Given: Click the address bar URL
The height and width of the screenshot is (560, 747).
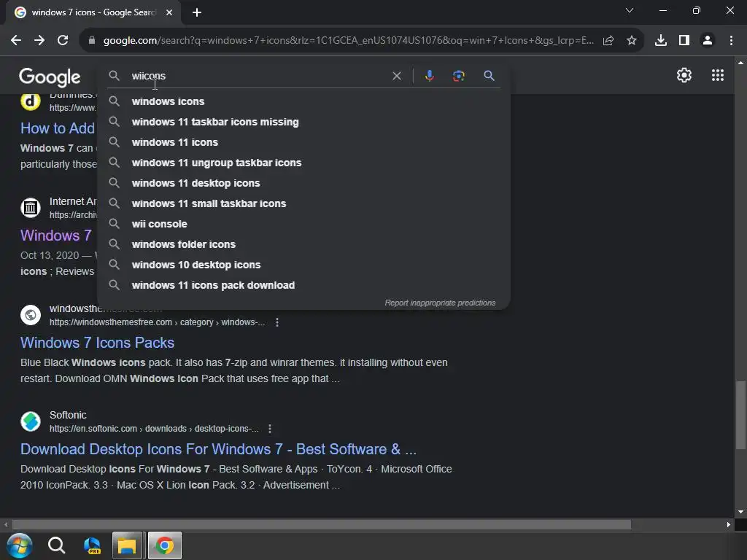Looking at the screenshot, I should [348, 41].
